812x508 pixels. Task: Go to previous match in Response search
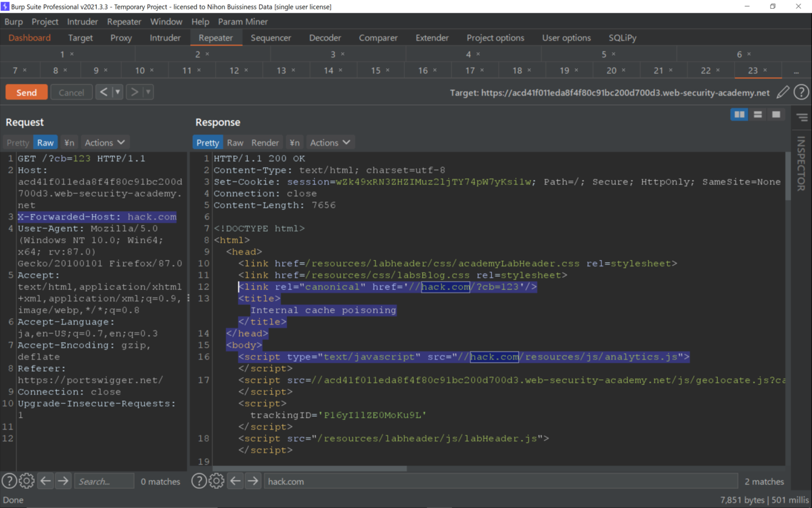[x=235, y=481]
